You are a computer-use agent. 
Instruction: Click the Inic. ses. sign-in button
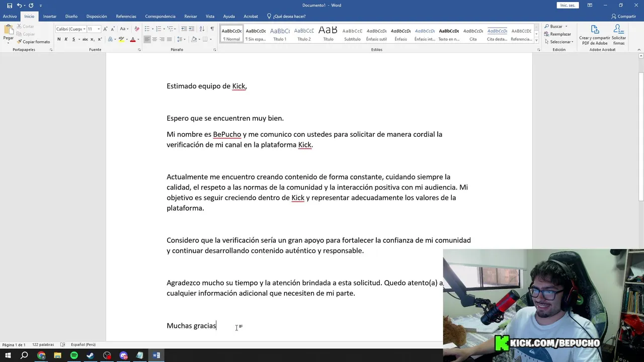click(568, 5)
